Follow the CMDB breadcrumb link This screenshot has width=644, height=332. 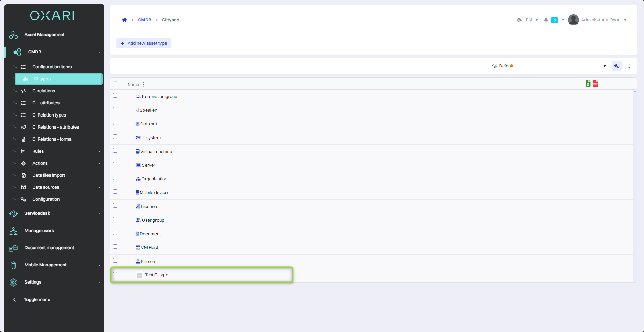pyautogui.click(x=144, y=20)
